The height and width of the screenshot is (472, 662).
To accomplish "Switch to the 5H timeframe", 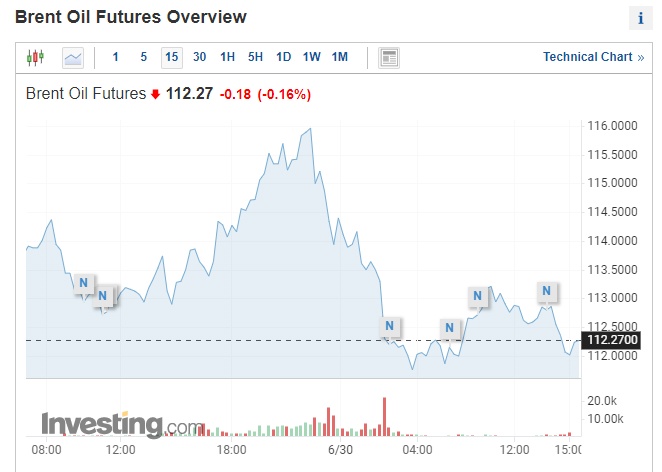I will (256, 57).
